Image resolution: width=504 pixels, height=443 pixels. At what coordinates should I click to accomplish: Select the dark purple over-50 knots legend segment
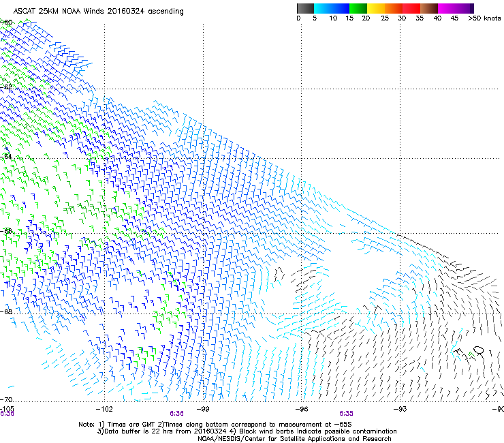pyautogui.click(x=472, y=8)
